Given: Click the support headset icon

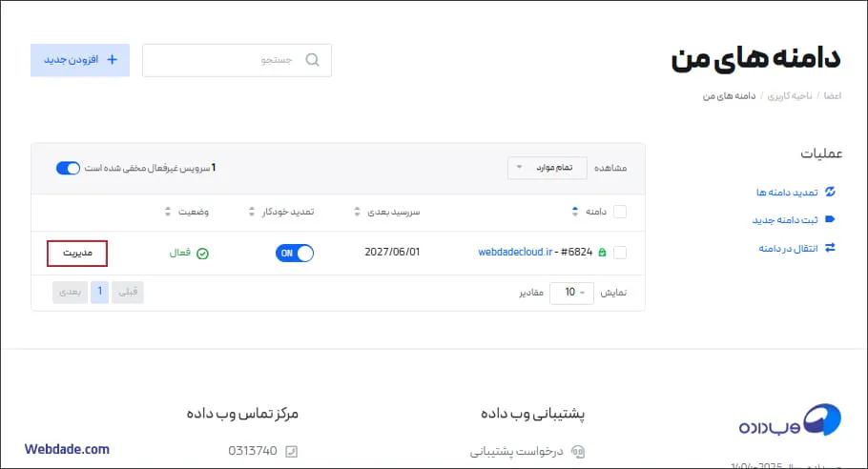Looking at the screenshot, I should pos(578,452).
